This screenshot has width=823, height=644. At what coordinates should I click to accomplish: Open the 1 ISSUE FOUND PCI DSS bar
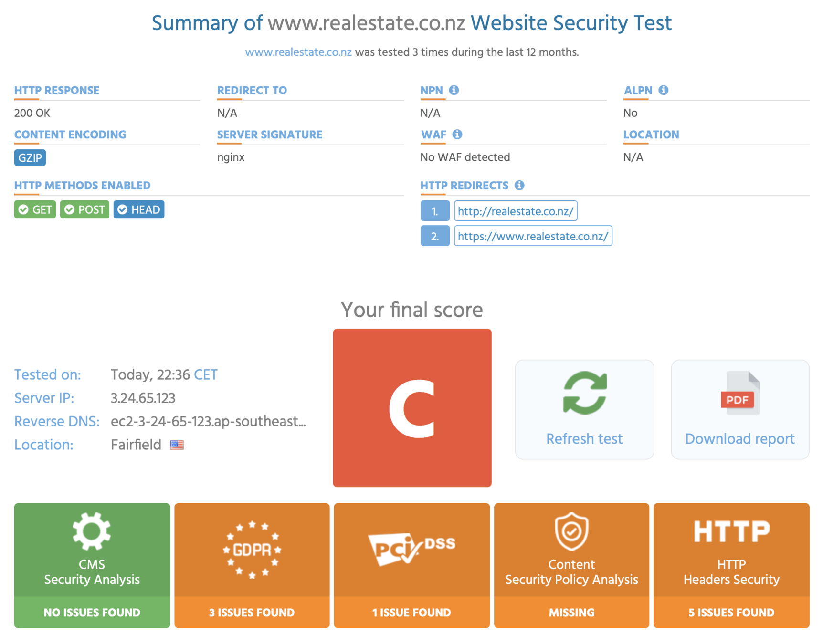411,612
